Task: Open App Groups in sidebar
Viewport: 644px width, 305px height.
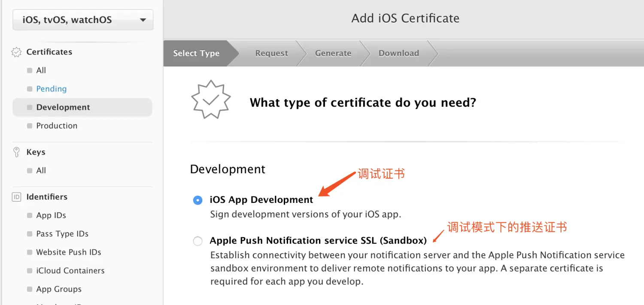Action: pos(59,289)
